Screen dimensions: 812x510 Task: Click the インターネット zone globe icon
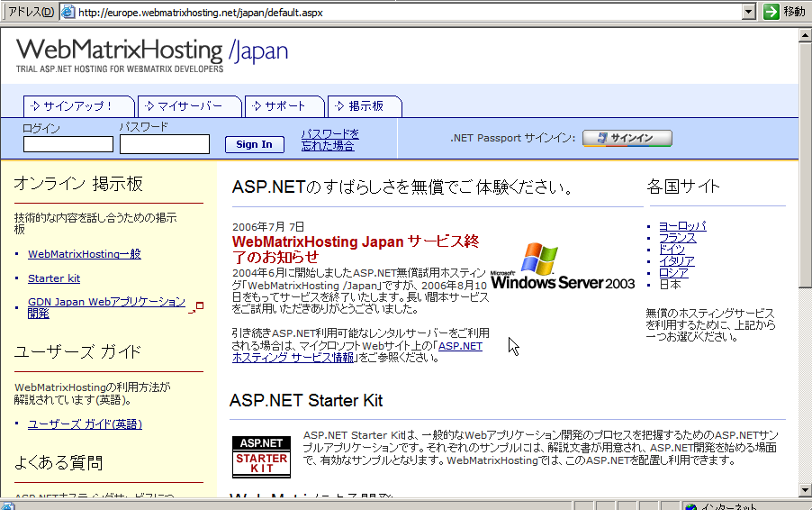click(690, 506)
